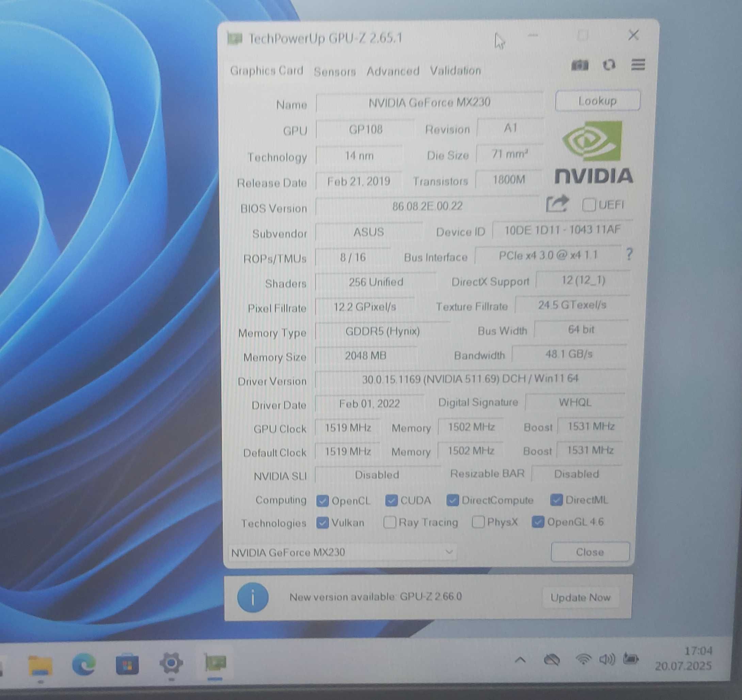Click Update Now in the banner

(x=580, y=597)
